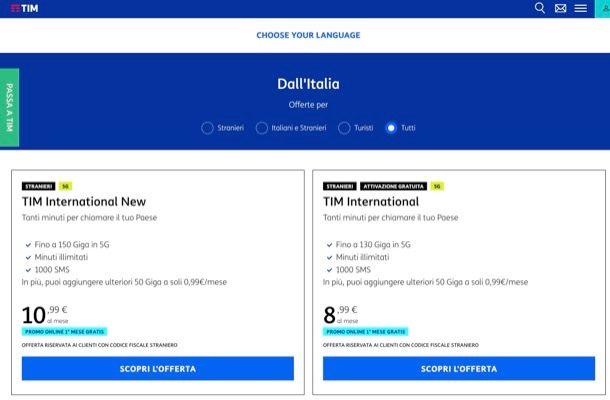Select the Italiani e Stranieri radio button
The height and width of the screenshot is (400, 610).
coord(261,128)
